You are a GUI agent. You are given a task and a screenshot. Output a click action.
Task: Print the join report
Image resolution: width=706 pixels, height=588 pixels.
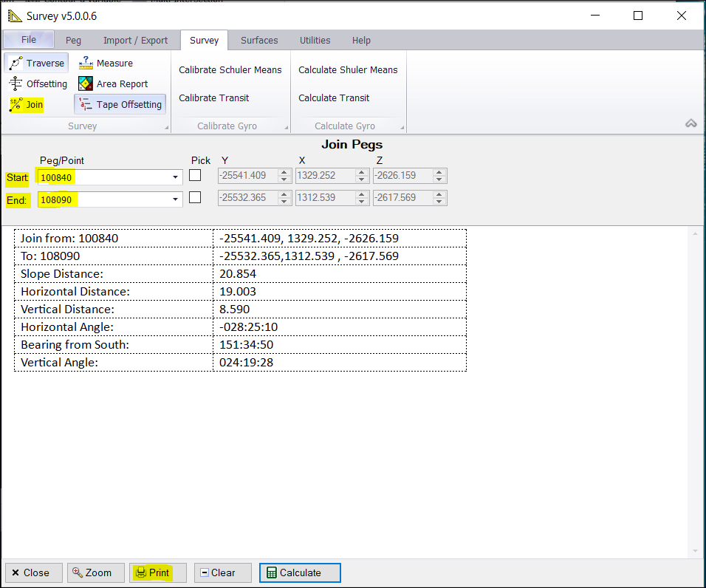coord(152,572)
